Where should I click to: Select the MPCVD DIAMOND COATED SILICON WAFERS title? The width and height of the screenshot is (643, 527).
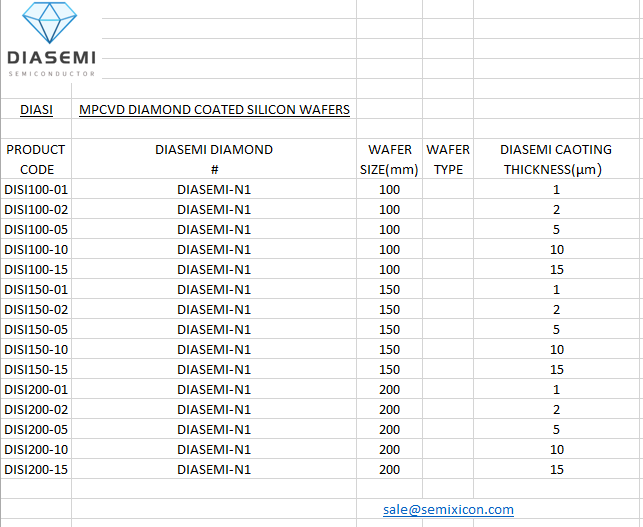(x=214, y=110)
